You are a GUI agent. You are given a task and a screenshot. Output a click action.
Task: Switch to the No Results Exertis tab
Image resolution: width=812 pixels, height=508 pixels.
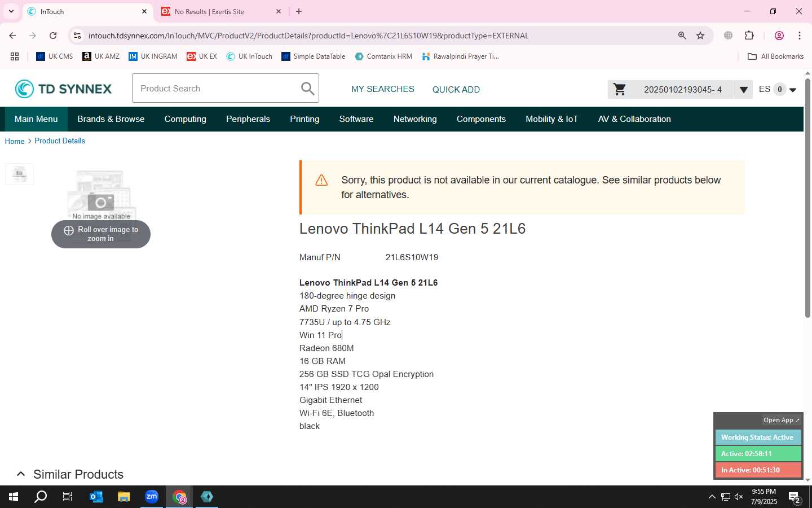point(221,11)
